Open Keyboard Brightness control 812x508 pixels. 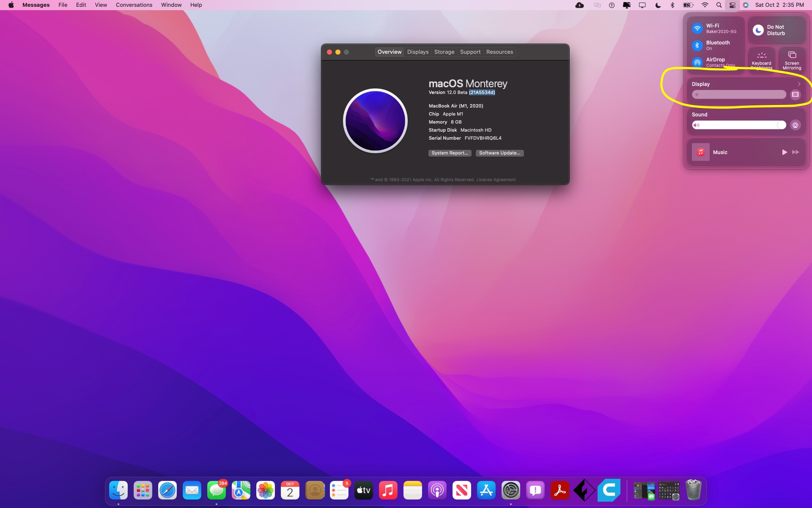pos(761,60)
